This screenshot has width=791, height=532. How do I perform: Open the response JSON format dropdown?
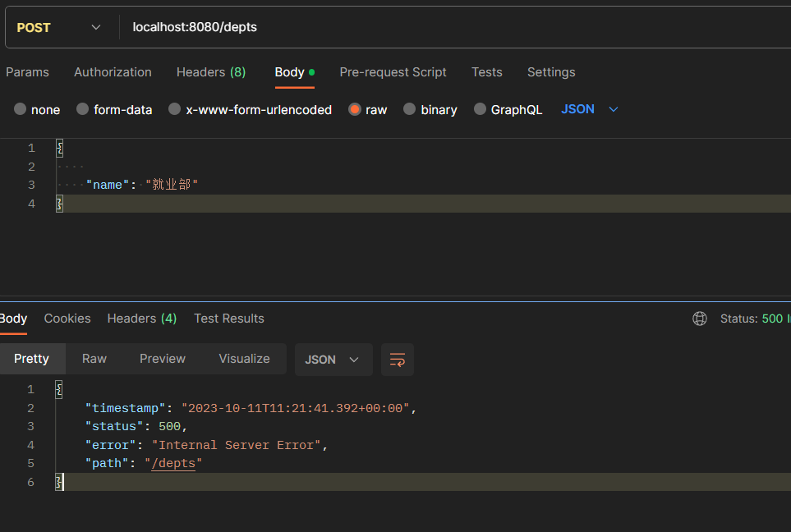pyautogui.click(x=333, y=360)
